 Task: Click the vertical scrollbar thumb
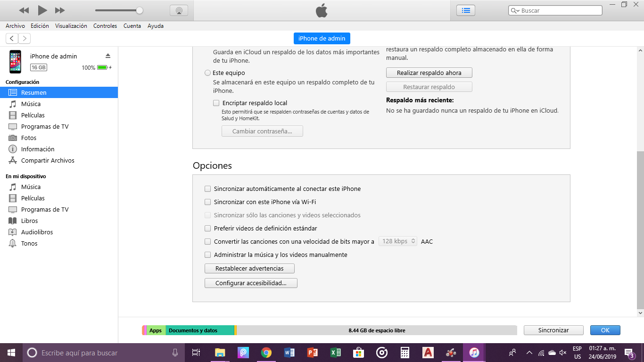click(x=640, y=229)
